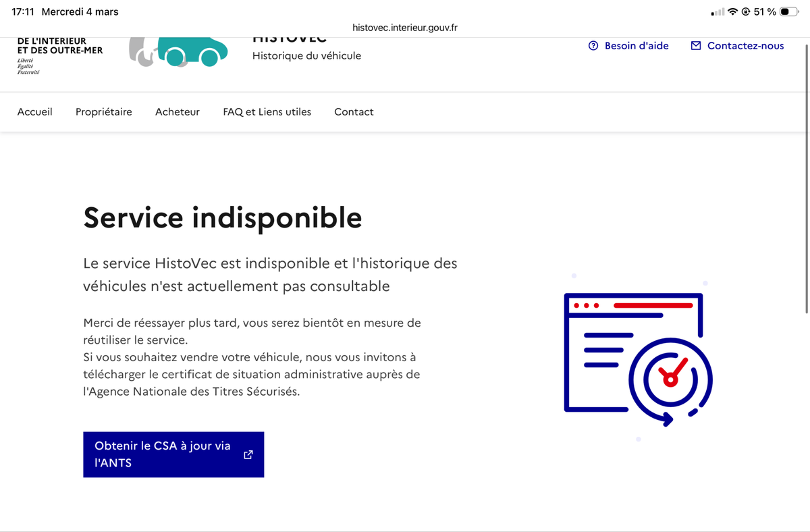The image size is (810, 532).
Task: Tap the 17:11 clock in status bar
Action: pyautogui.click(x=23, y=12)
